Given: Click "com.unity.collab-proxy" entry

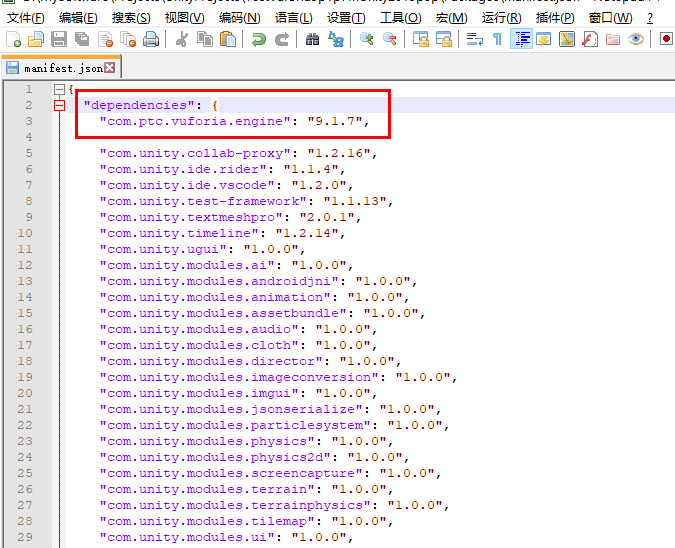Looking at the screenshot, I should 195,153.
